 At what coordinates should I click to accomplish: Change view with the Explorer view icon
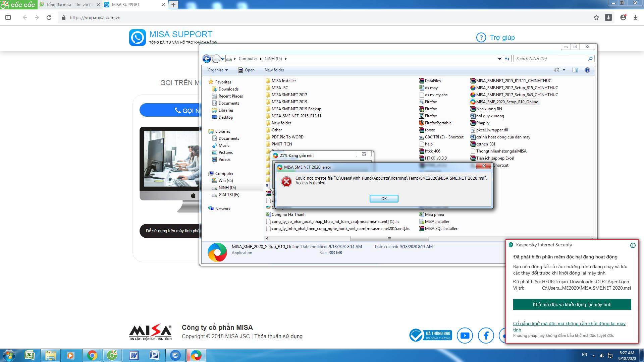(556, 70)
